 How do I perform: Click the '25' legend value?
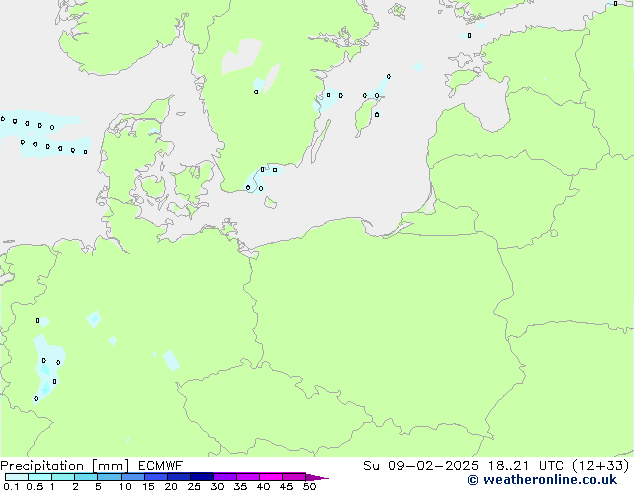coord(194,486)
